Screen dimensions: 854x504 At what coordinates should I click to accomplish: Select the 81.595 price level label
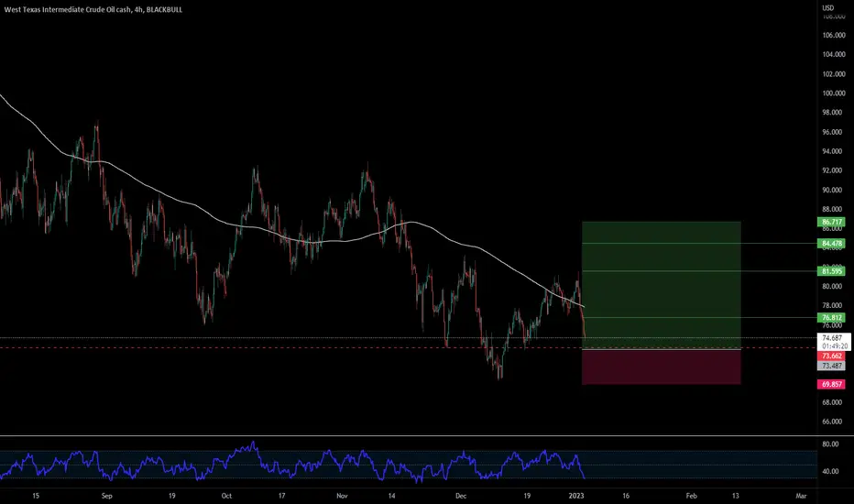pos(831,271)
